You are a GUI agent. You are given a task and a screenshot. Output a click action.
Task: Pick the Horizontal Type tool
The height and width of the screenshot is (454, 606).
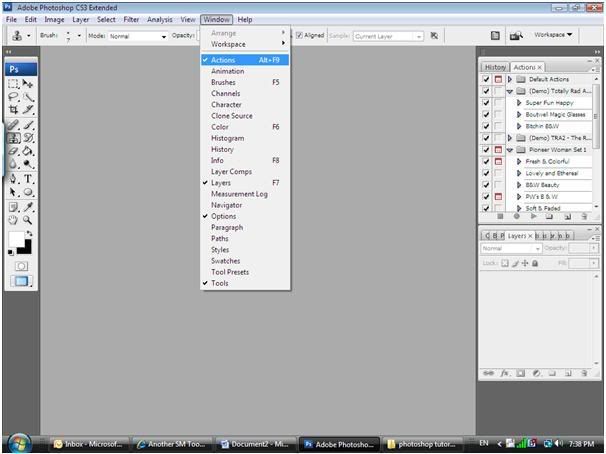[28, 178]
